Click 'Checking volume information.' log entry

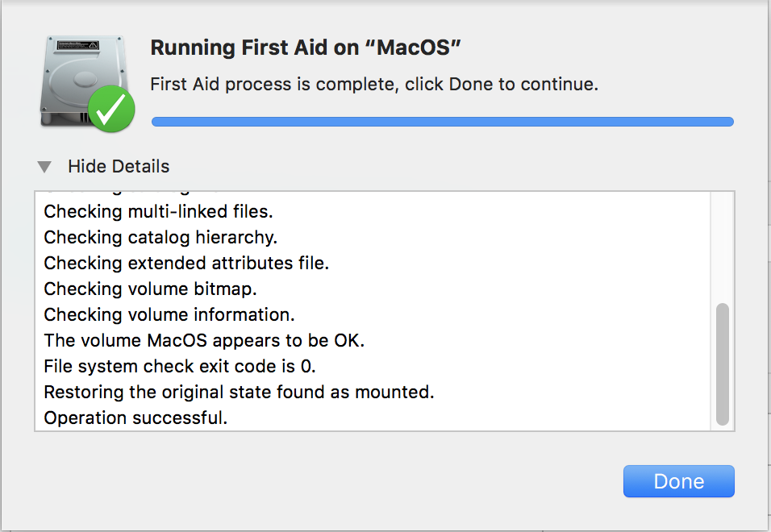click(169, 314)
